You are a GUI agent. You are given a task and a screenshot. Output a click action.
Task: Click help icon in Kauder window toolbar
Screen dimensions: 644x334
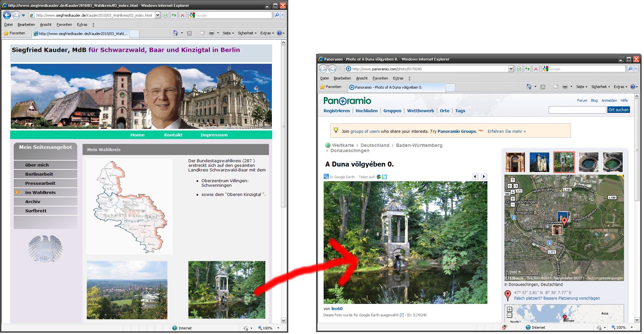click(x=279, y=33)
